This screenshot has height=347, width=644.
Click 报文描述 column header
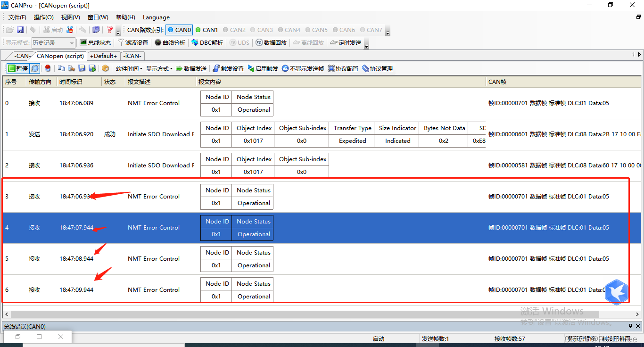tap(161, 82)
